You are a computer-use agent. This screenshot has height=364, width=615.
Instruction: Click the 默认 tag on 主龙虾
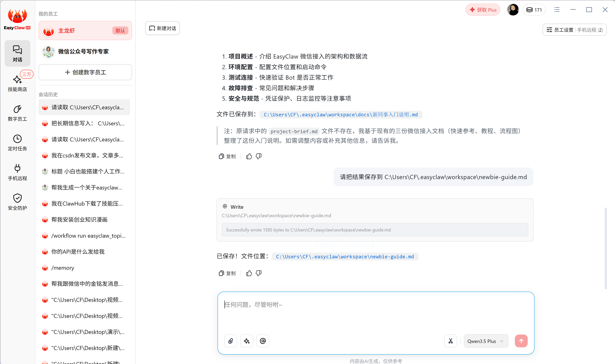click(120, 31)
